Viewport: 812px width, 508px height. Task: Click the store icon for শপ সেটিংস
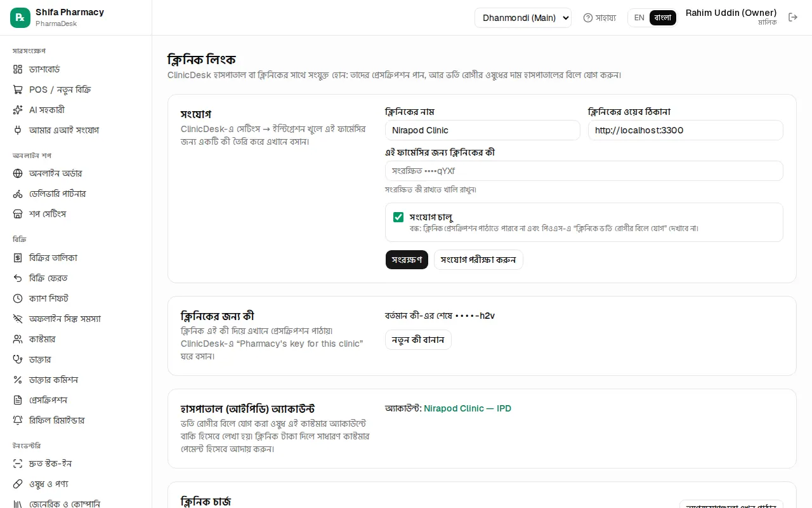pyautogui.click(x=18, y=214)
